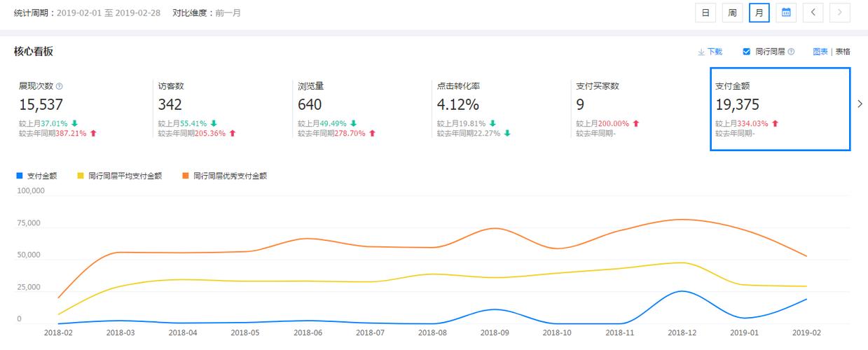Screen dimensions: 868x350
Task: Click the 下载 download icon
Action: [701, 52]
